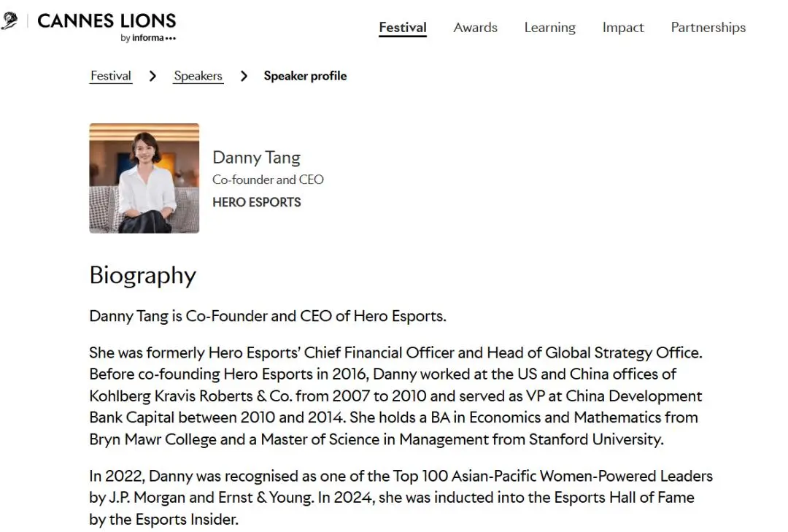Click the HERO ESPORTS company name
Image resolution: width=788 pixels, height=532 pixels.
point(256,202)
